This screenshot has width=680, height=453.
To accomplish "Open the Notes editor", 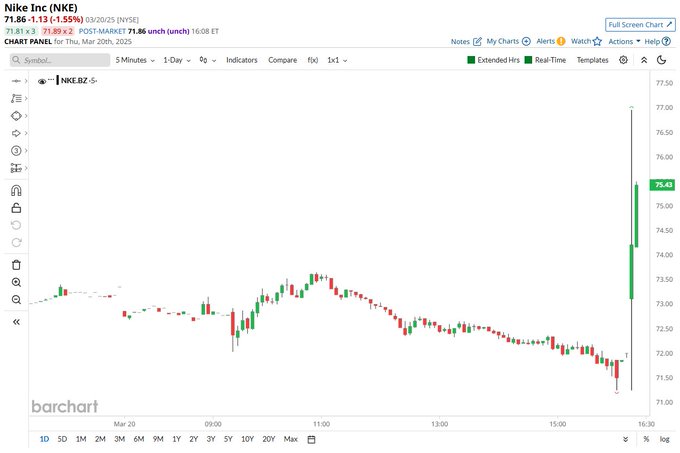I will (466, 42).
